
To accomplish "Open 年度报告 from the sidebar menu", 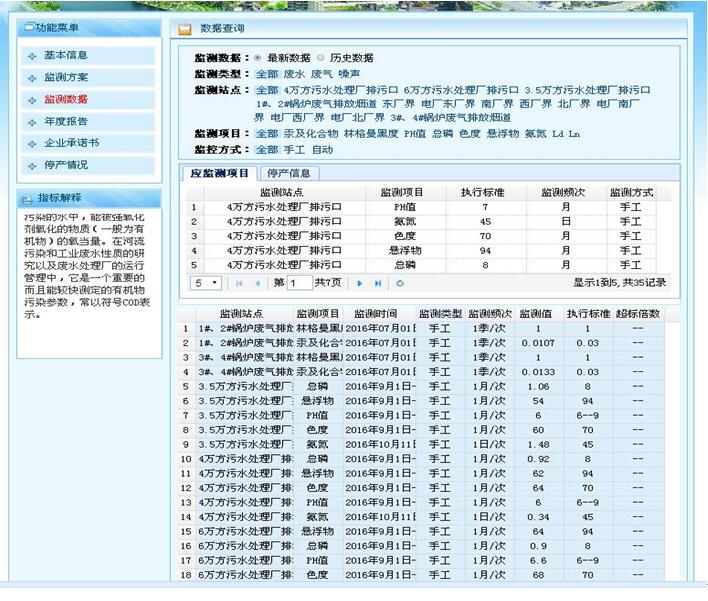I will click(65, 121).
